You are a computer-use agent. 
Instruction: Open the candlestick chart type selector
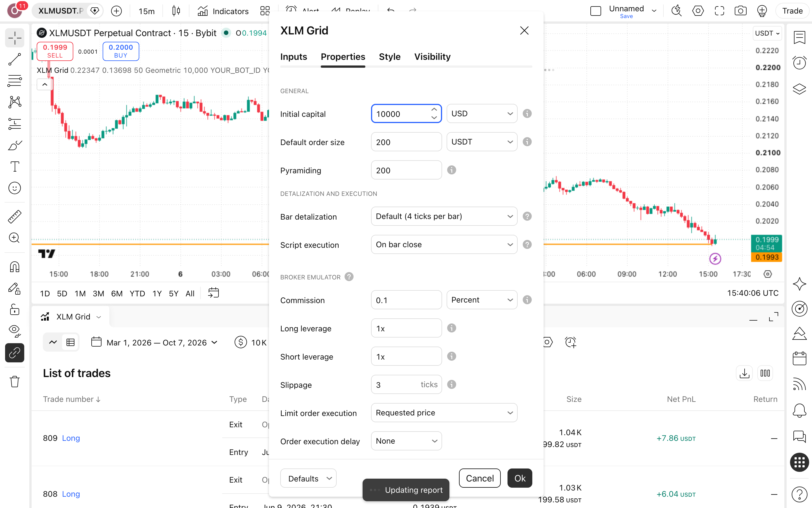[x=176, y=11]
